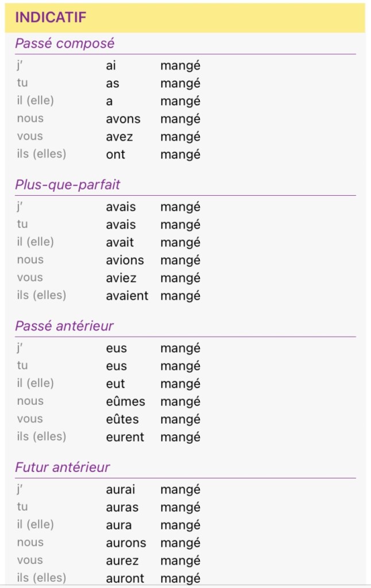Tap the auxiliary "avez" in Passé composé
Image resolution: width=371 pixels, height=588 pixels.
[x=119, y=137]
